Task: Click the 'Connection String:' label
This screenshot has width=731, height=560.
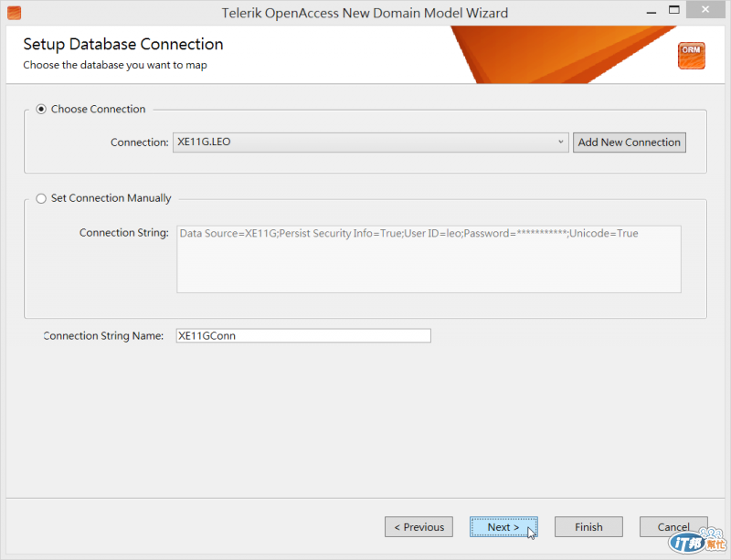Action: point(124,233)
